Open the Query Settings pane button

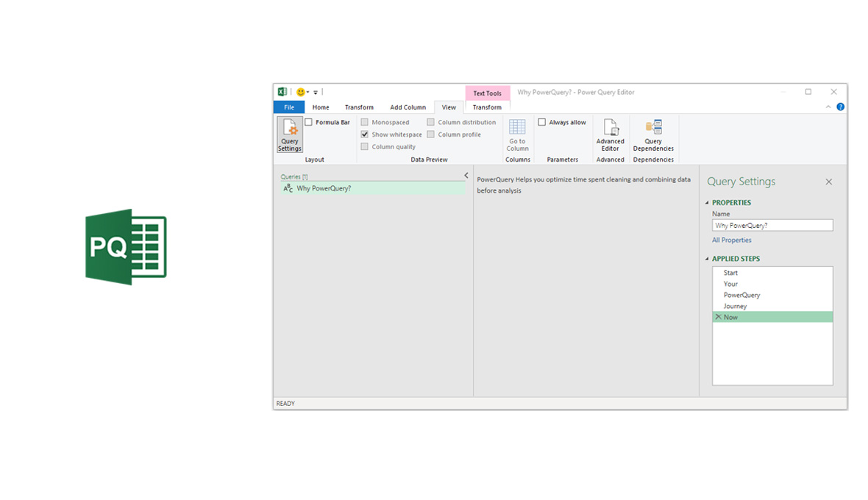pyautogui.click(x=289, y=135)
